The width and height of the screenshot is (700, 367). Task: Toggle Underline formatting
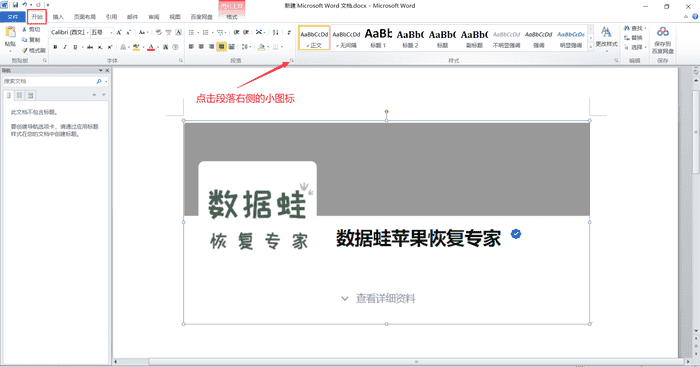click(75, 47)
